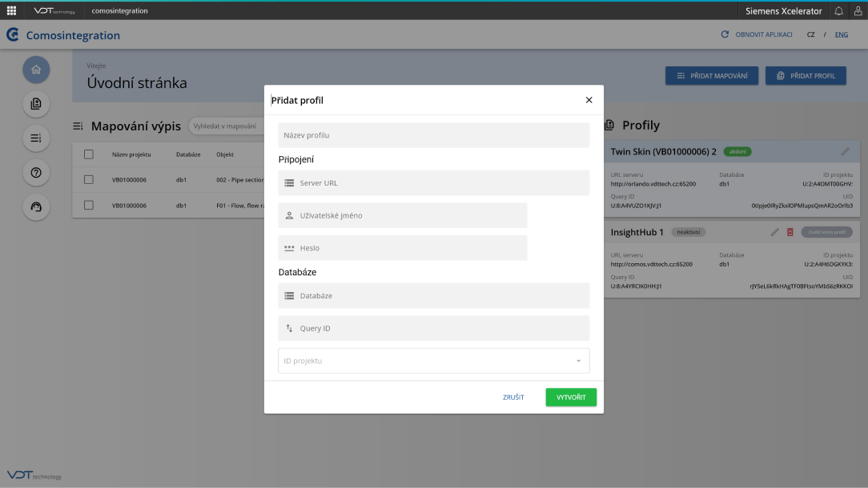The width and height of the screenshot is (868, 488).
Task: Delete the InsightHub 1 profile
Action: [790, 232]
